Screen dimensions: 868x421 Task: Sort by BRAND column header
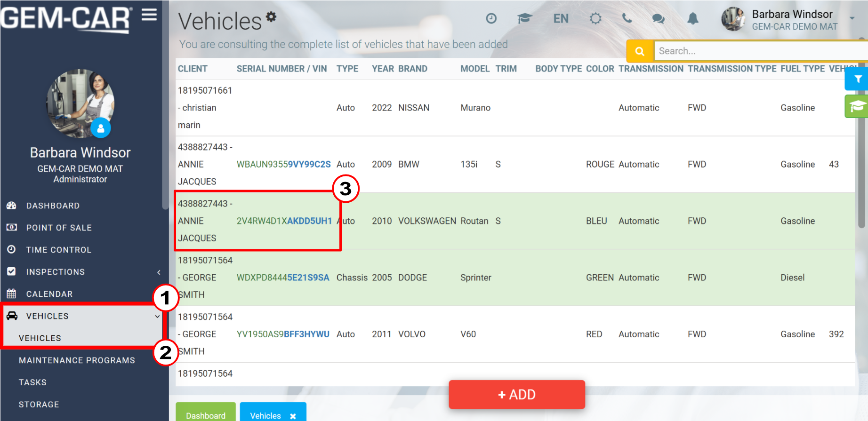point(413,69)
